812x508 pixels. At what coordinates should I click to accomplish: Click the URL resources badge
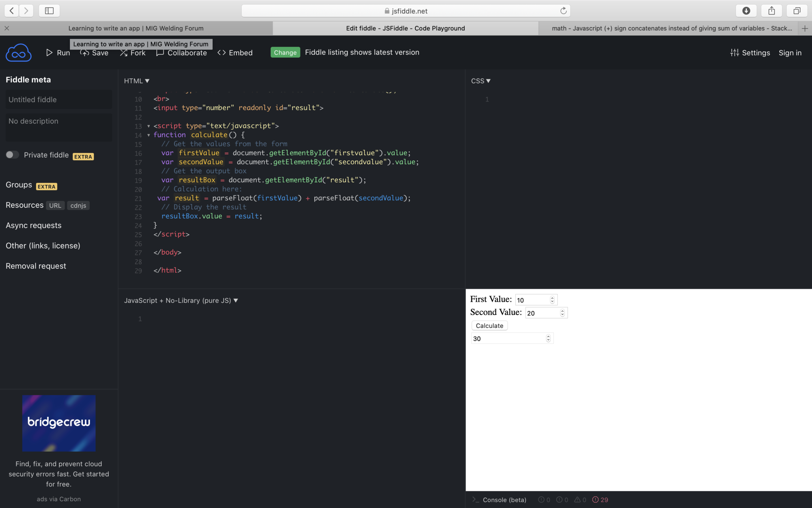point(55,206)
